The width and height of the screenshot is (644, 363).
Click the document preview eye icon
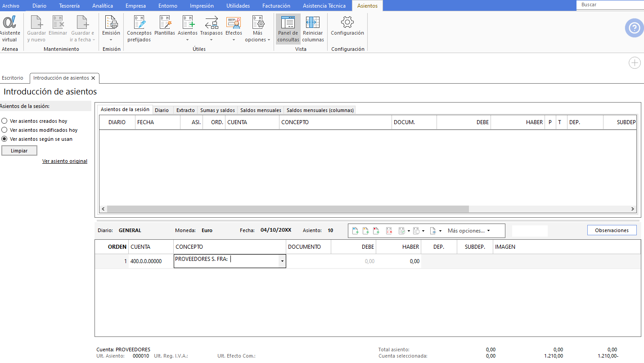(433, 231)
